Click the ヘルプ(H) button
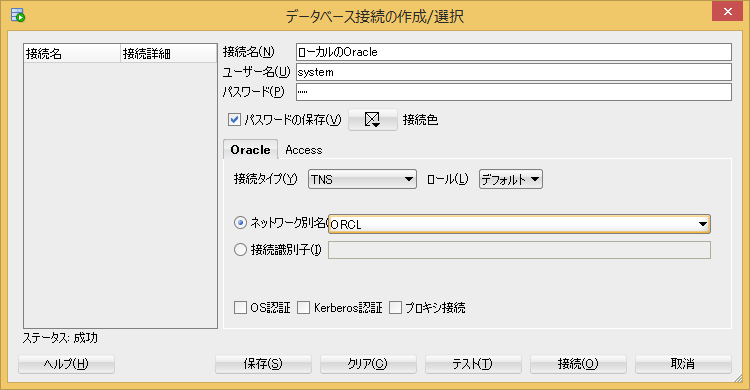This screenshot has width=750, height=390. pyautogui.click(x=66, y=364)
